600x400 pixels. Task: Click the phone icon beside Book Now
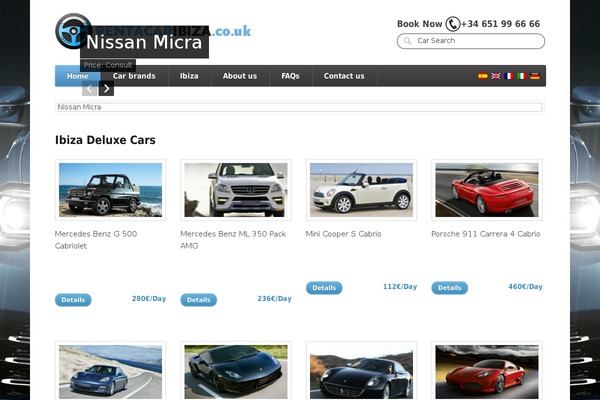(x=453, y=24)
